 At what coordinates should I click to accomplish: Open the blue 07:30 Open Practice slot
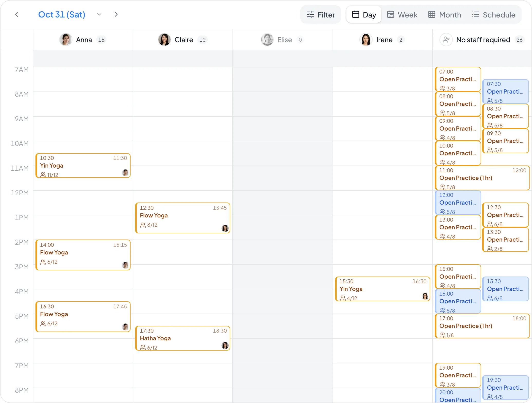point(506,91)
